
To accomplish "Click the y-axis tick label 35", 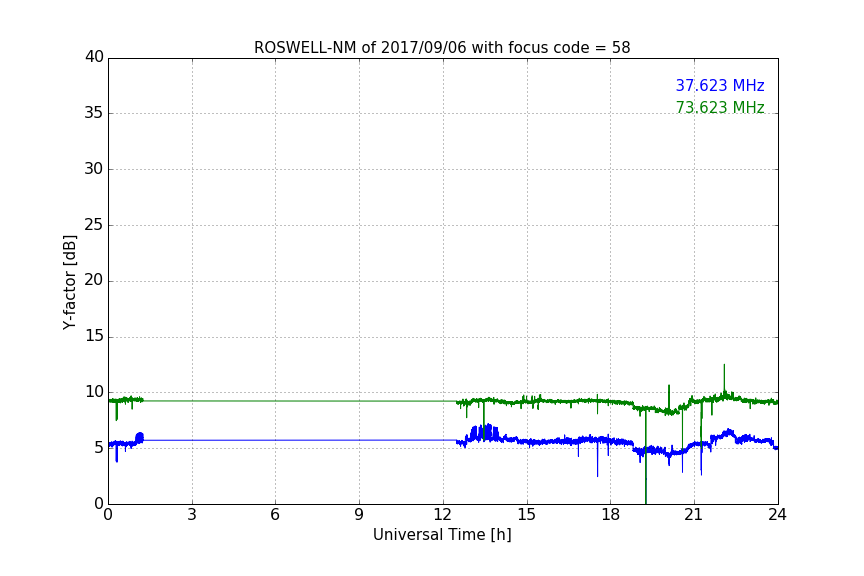I will point(94,113).
